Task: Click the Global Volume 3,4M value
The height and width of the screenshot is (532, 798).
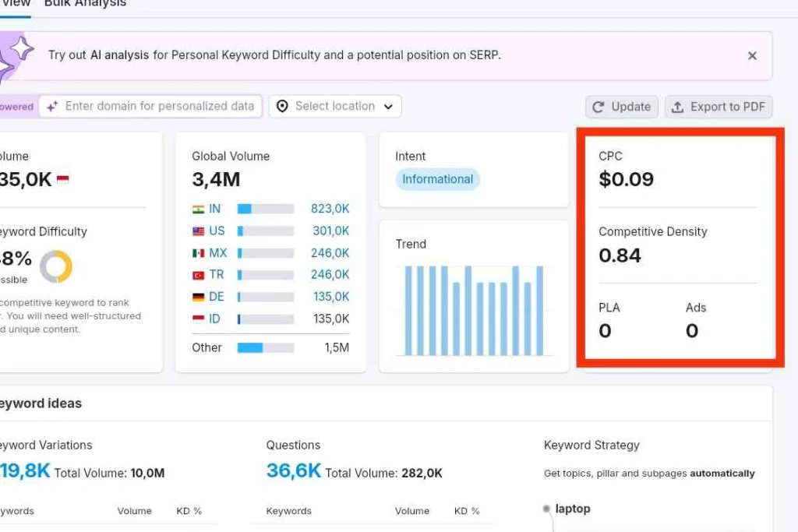Action: point(216,179)
